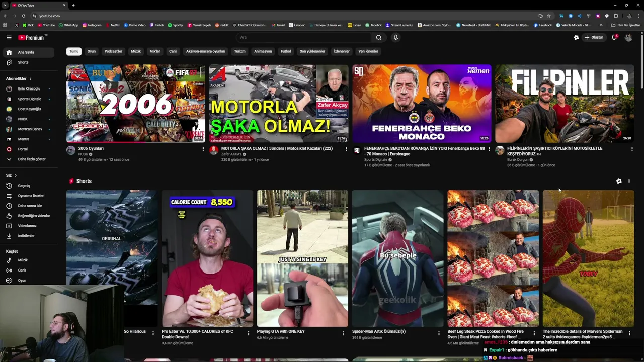Click the browser reload button

(23, 16)
